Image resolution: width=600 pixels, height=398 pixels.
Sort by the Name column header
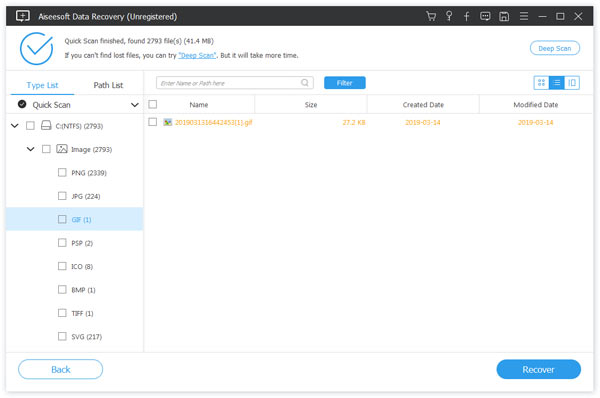(199, 104)
